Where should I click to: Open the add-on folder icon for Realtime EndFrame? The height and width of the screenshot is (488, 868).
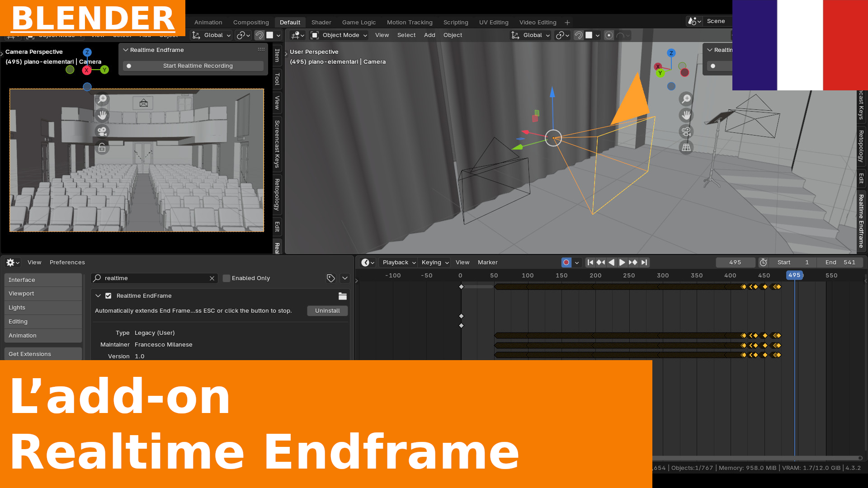pyautogui.click(x=343, y=296)
